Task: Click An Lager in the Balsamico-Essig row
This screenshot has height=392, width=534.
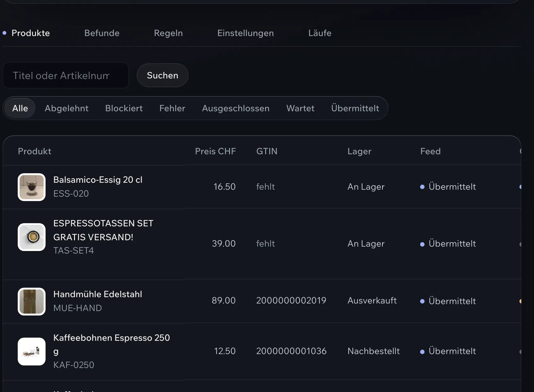Action: (366, 187)
